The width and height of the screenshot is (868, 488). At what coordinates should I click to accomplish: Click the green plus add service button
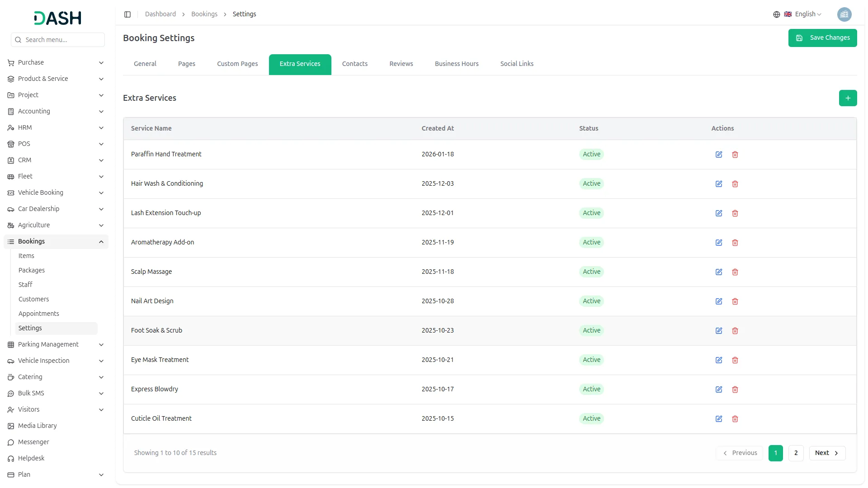[847, 98]
